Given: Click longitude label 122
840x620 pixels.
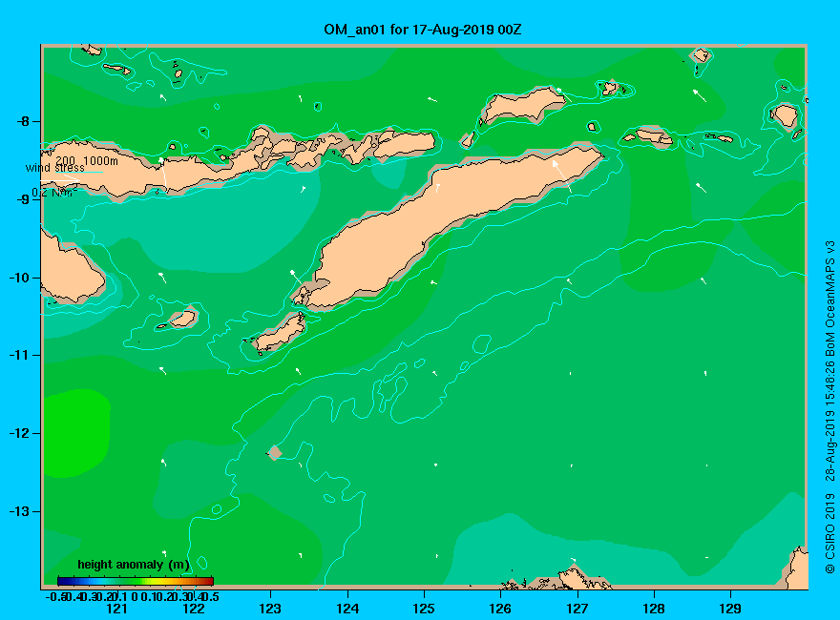Looking at the screenshot, I should (194, 609).
